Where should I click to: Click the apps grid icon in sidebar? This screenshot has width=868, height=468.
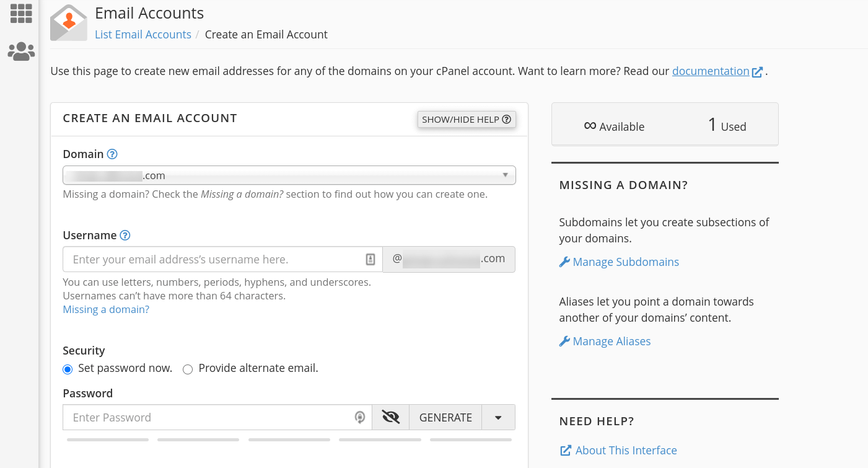pos(20,13)
